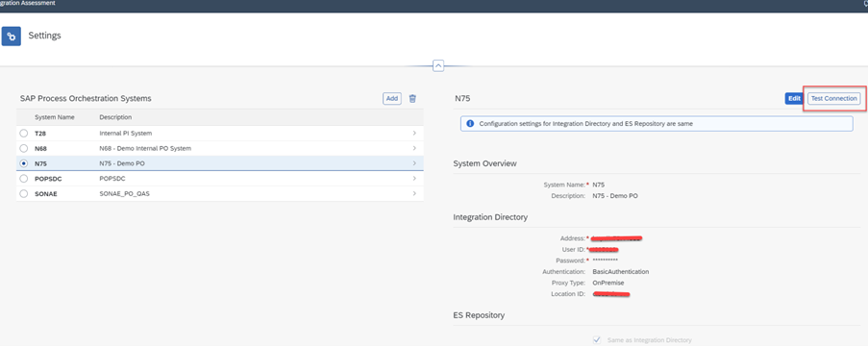Image resolution: width=868 pixels, height=346 pixels.
Task: Open details chevron for N75 row
Action: [x=414, y=163]
